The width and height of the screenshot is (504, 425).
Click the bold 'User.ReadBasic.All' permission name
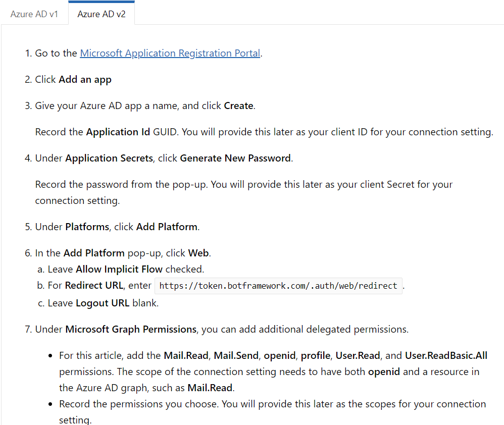pyautogui.click(x=446, y=356)
